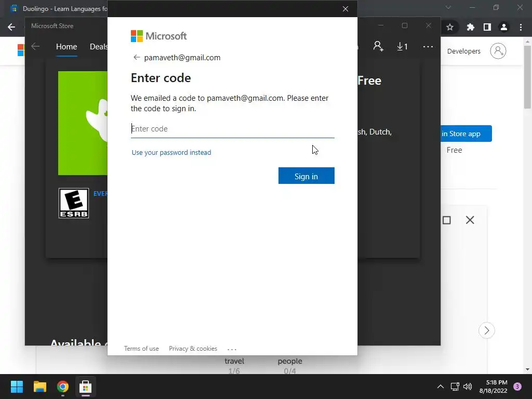Open File Explorer from taskbar
Screen dimensions: 532x399
39,387
